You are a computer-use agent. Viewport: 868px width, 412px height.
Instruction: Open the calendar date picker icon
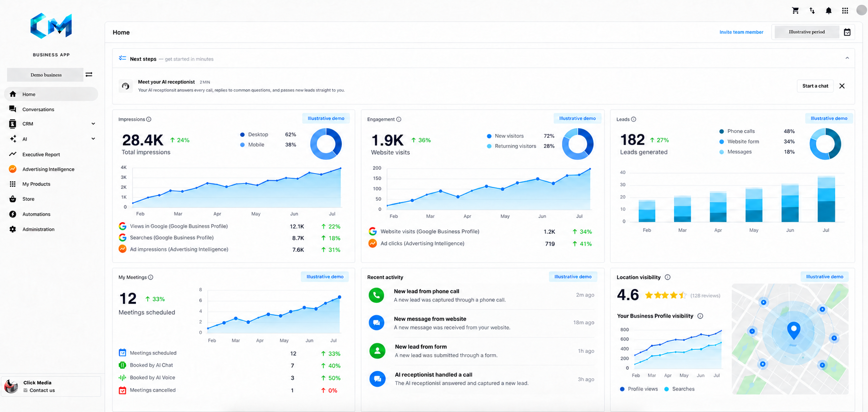pyautogui.click(x=847, y=32)
